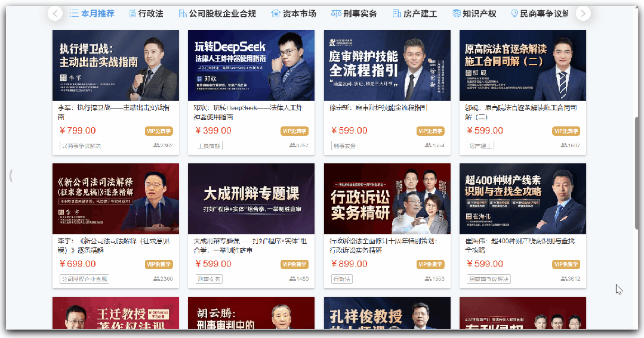The width and height of the screenshot is (644, 338).
Task: Expand the collapsed left sidebar handle
Action: click(11, 176)
